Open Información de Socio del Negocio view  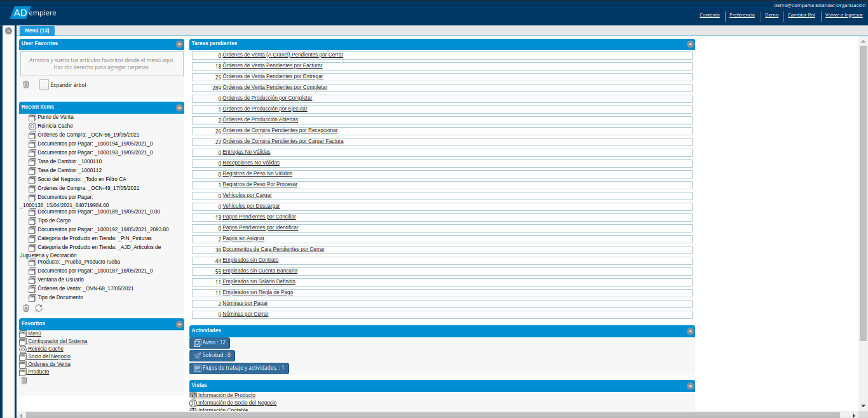point(236,403)
